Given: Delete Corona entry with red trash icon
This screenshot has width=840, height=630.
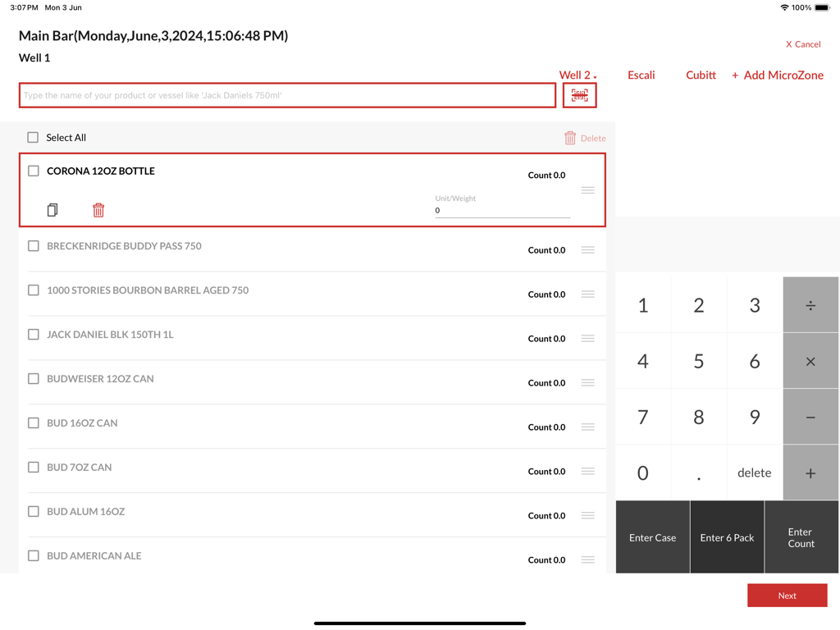Looking at the screenshot, I should coord(98,210).
